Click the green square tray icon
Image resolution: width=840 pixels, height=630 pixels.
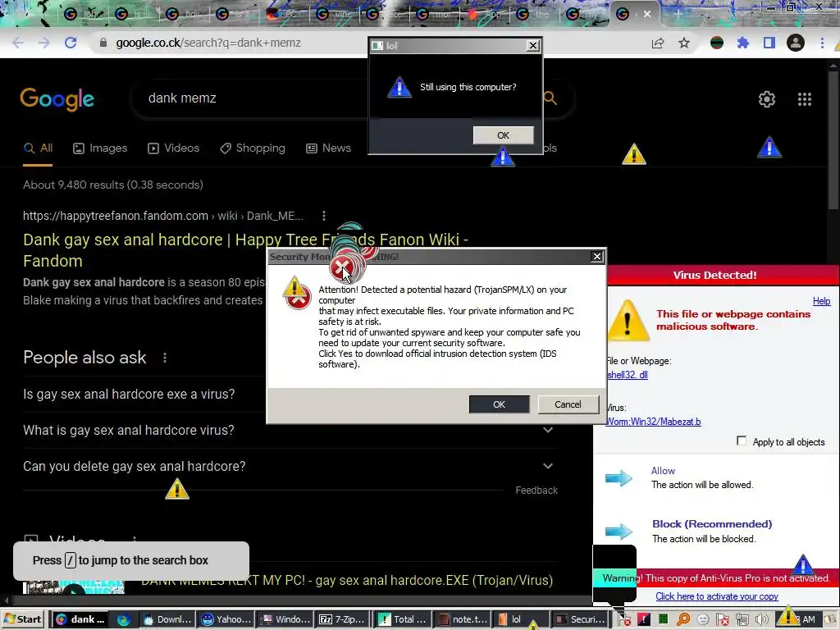(x=663, y=620)
